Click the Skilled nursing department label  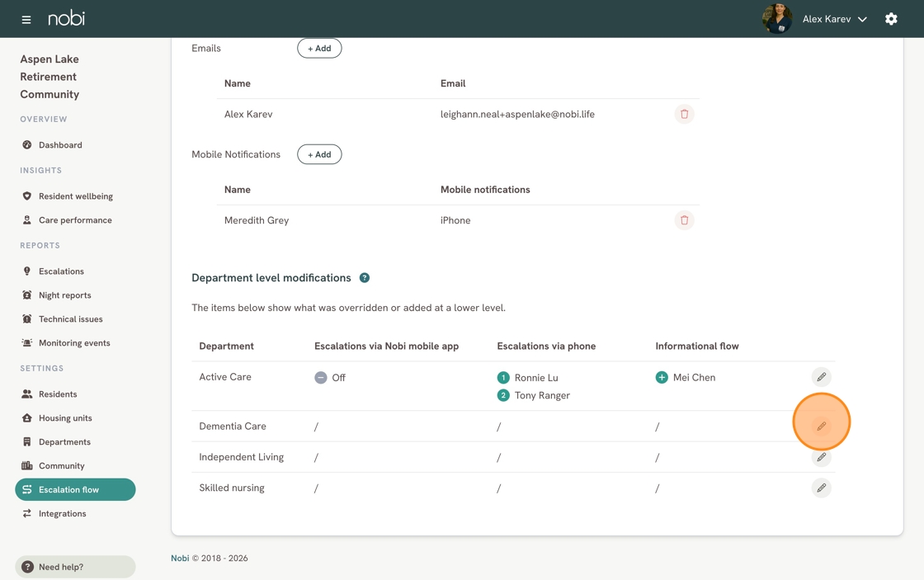point(232,488)
